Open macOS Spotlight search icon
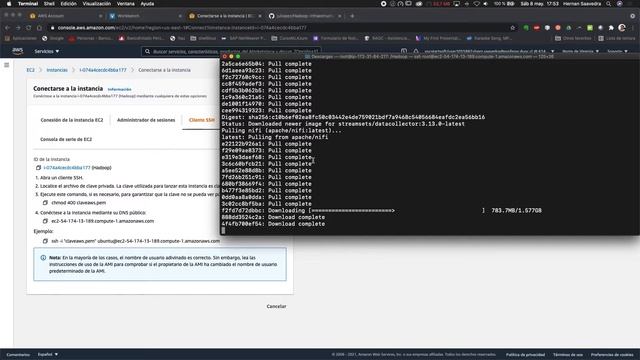The image size is (640, 360). [x=609, y=4]
